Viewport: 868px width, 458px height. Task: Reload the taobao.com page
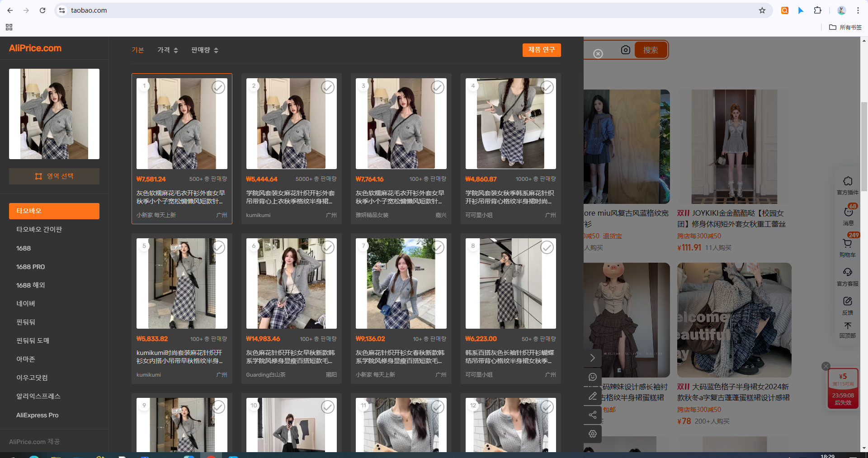tap(42, 10)
